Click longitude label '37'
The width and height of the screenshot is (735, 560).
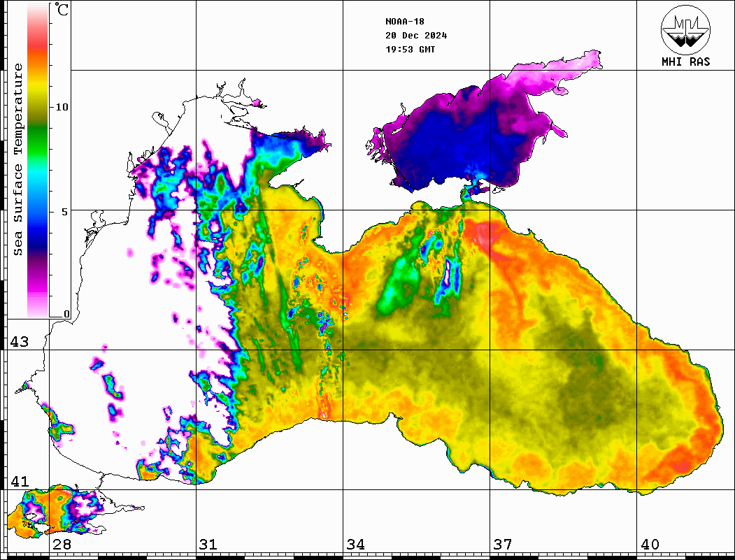coord(503,545)
